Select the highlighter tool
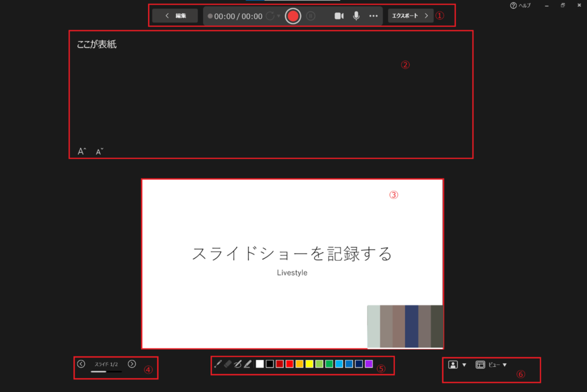587x392 pixels. click(248, 364)
